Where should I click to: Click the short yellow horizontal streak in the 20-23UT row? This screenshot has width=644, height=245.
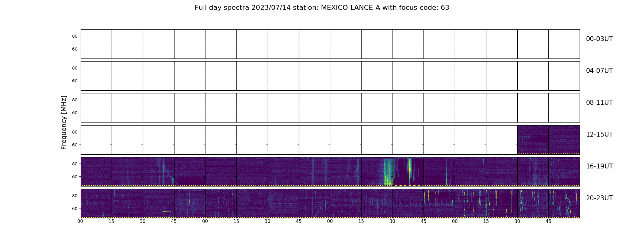coord(167,211)
